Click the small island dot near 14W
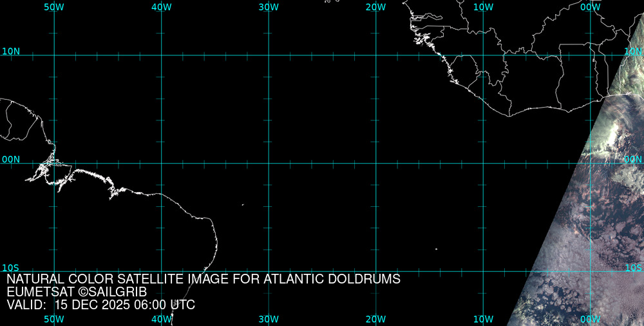 [x=436, y=249]
